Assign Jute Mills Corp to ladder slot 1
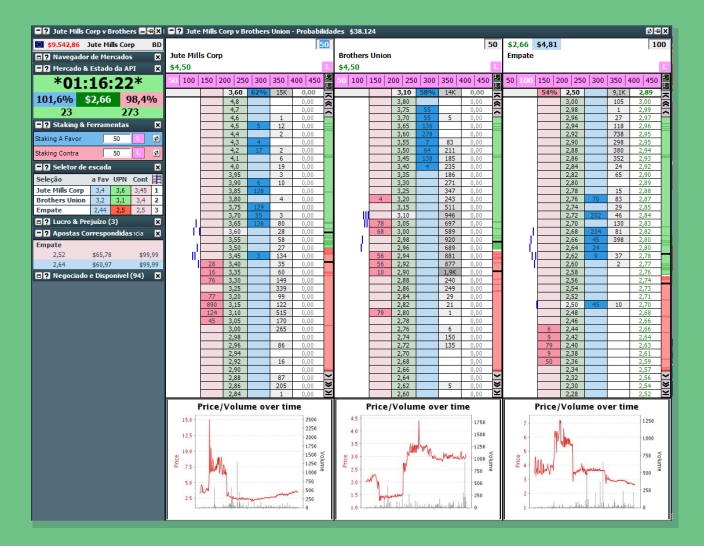The width and height of the screenshot is (704, 546). [157, 190]
